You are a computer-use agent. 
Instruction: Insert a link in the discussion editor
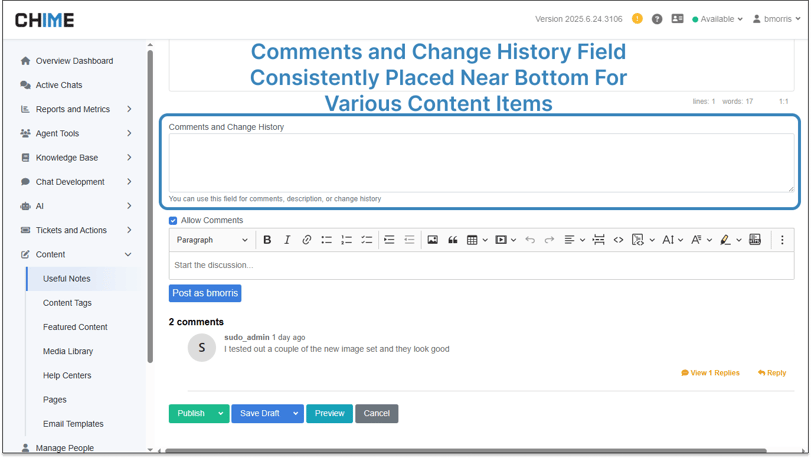pos(307,240)
